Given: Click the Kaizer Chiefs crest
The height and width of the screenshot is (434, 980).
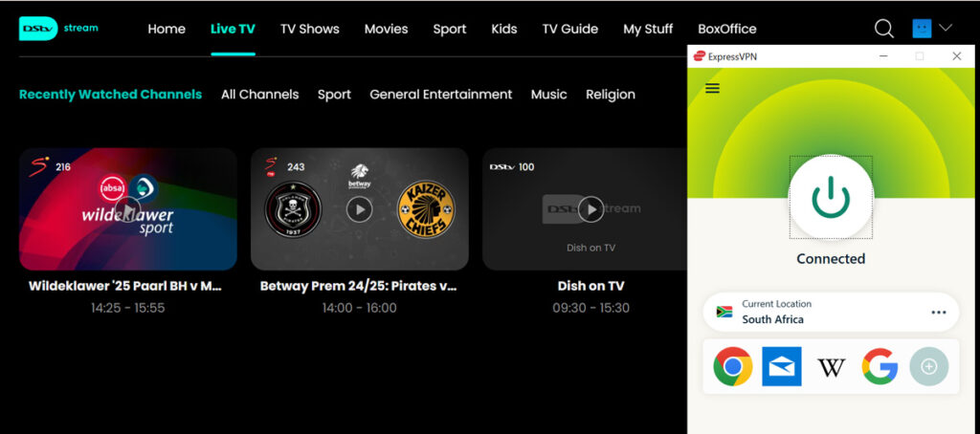Looking at the screenshot, I should click(x=426, y=208).
